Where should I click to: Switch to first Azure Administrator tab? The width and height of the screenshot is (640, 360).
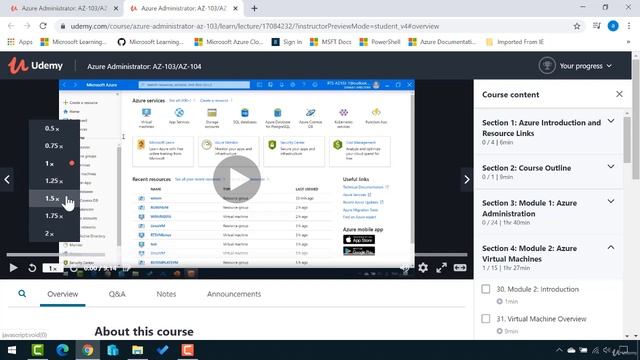[x=64, y=8]
